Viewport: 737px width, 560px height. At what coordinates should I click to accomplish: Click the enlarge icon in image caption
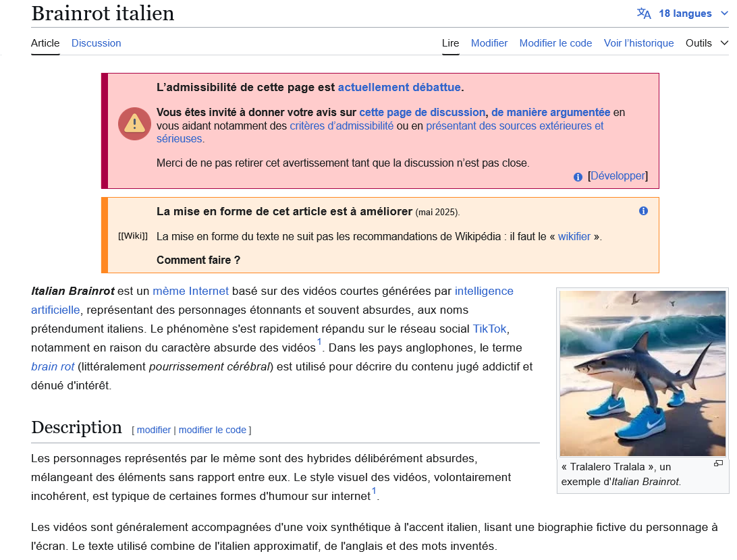click(718, 464)
